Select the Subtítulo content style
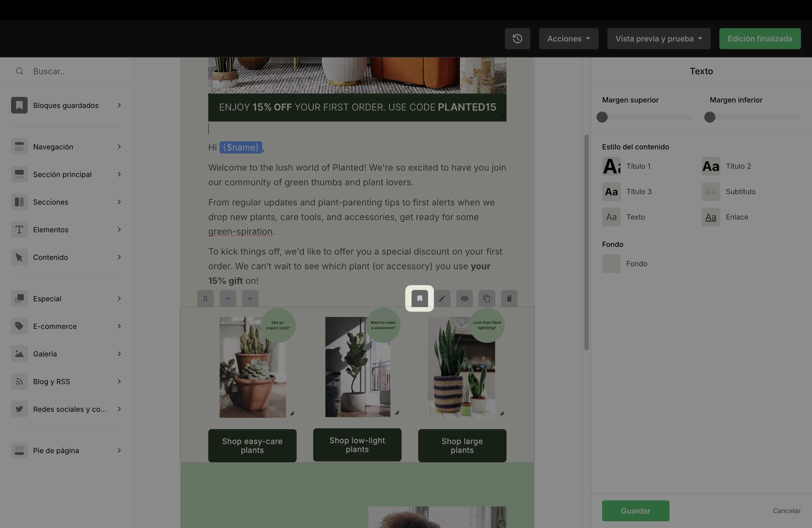This screenshot has height=528, width=812. (x=711, y=192)
